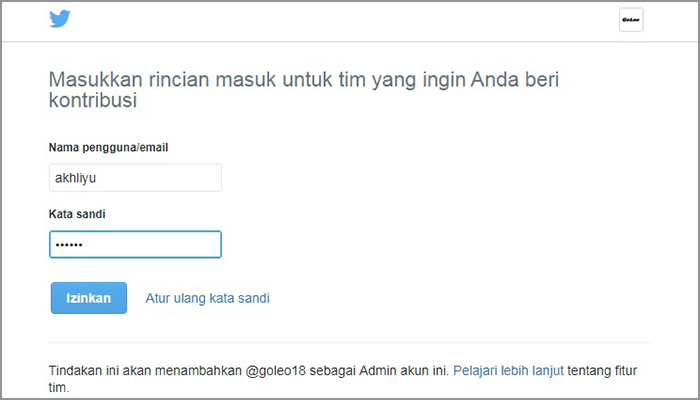The height and width of the screenshot is (400, 700).
Task: Open the GoLeo account avatar
Action: pos(631,20)
